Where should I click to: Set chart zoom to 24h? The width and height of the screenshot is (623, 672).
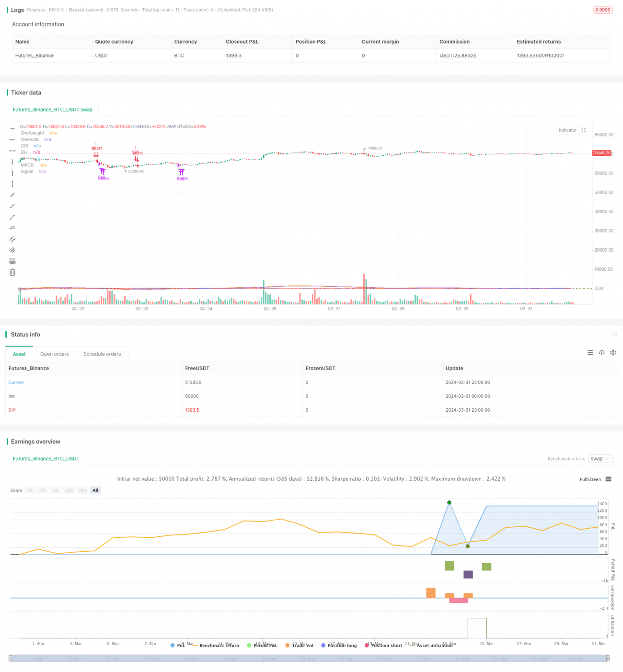pyautogui.click(x=82, y=490)
